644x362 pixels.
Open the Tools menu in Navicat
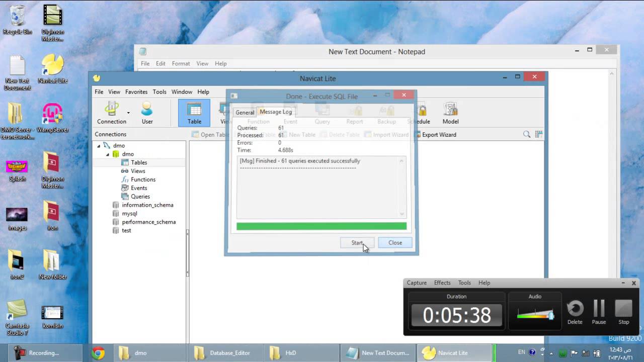coord(159,92)
